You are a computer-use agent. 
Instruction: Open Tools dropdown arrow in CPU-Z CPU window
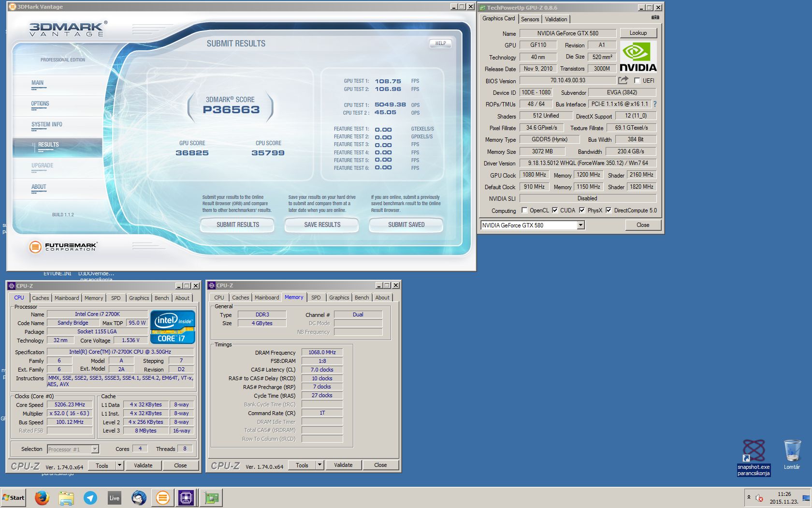[x=119, y=465]
